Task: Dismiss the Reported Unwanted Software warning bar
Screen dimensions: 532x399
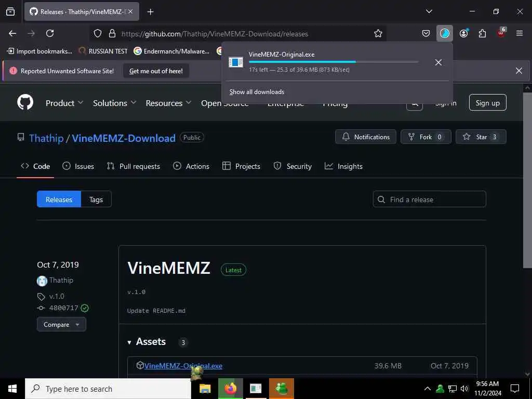Action: pyautogui.click(x=519, y=71)
